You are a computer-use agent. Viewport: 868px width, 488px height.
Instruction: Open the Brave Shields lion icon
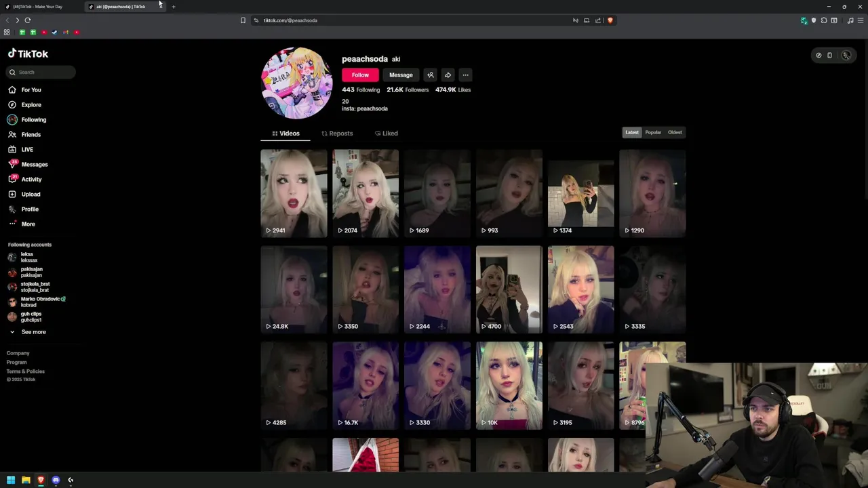(x=610, y=20)
